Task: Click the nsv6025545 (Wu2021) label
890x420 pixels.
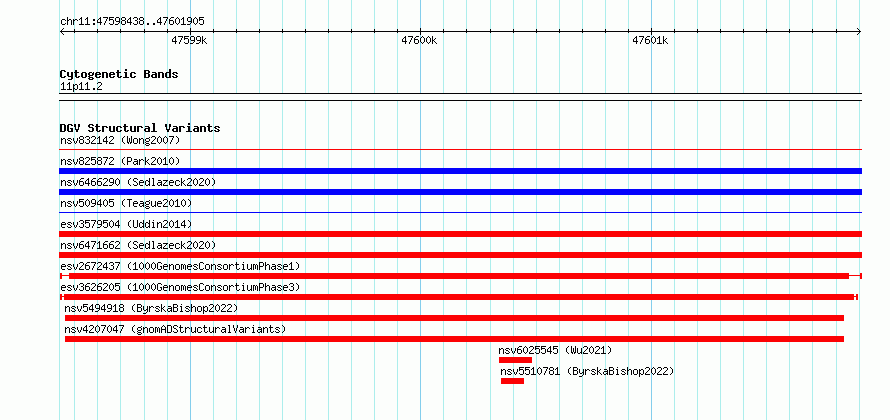Action: pos(555,350)
